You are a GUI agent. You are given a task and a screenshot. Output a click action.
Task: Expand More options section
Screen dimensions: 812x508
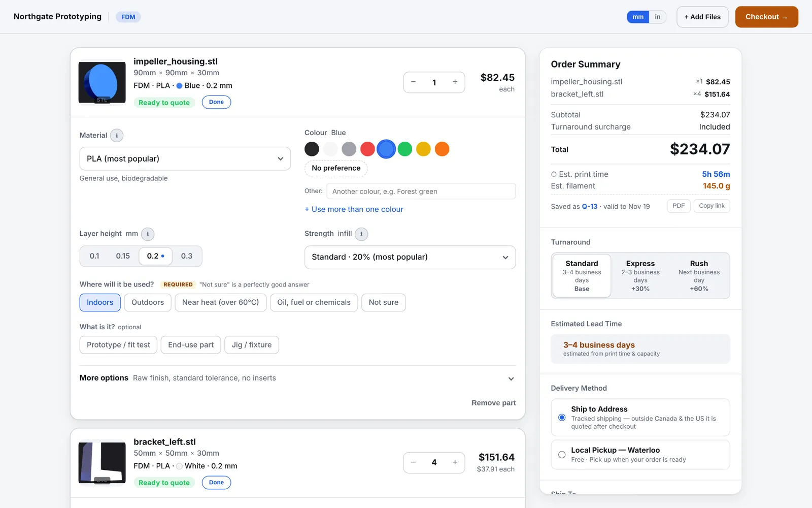tap(297, 378)
